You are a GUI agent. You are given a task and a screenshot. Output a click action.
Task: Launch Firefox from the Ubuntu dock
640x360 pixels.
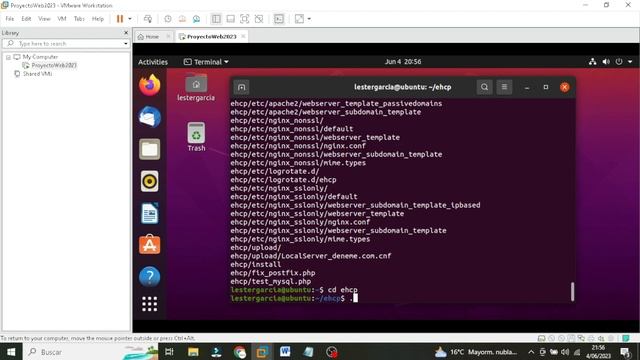point(149,85)
